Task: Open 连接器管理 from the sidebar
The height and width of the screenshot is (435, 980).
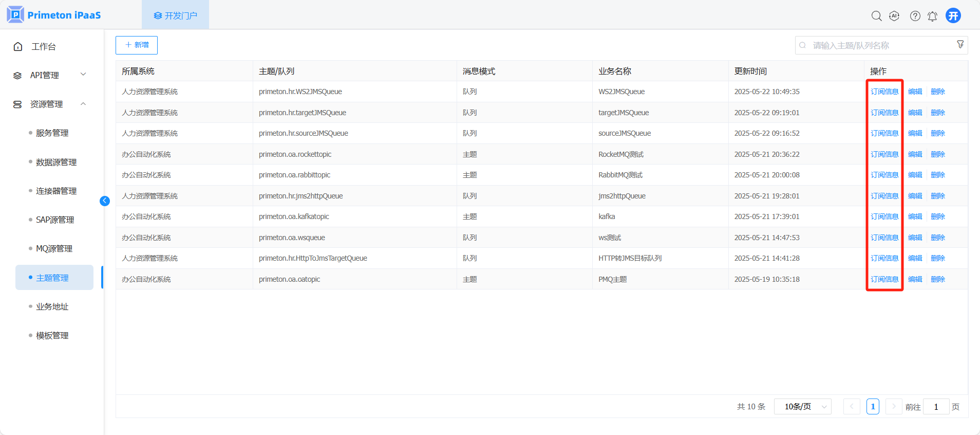Action: [x=56, y=191]
